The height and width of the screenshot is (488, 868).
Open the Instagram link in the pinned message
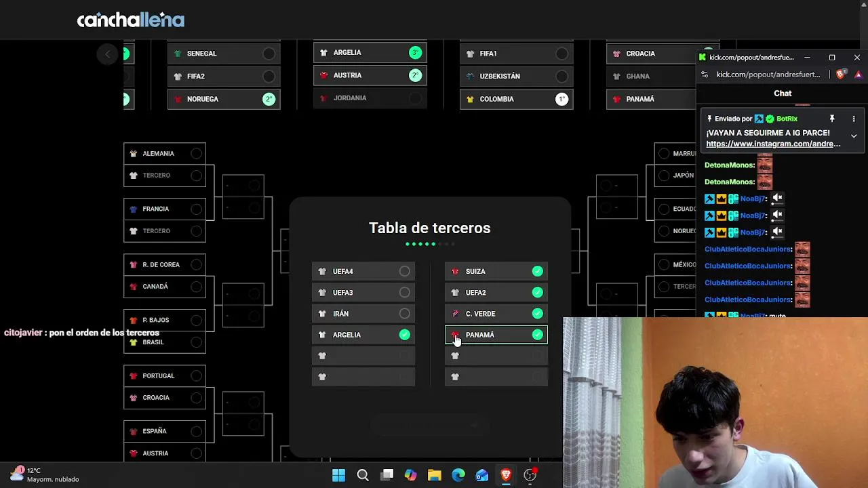(x=773, y=144)
